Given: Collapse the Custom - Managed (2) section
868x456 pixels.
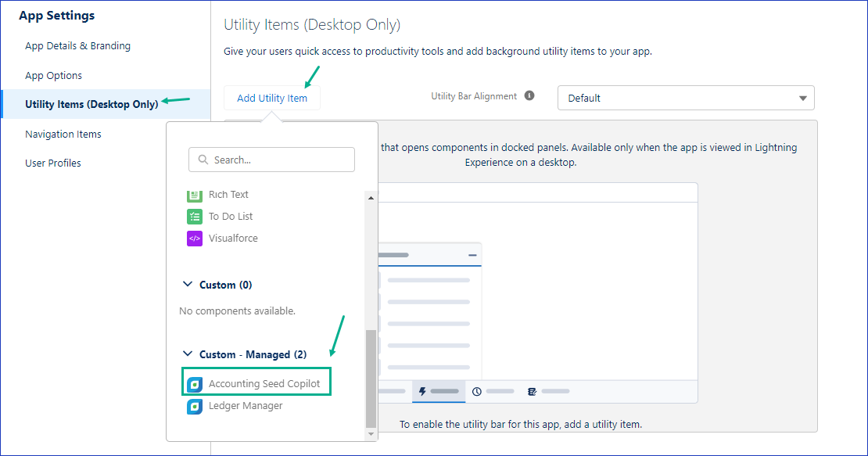Looking at the screenshot, I should pyautogui.click(x=187, y=354).
